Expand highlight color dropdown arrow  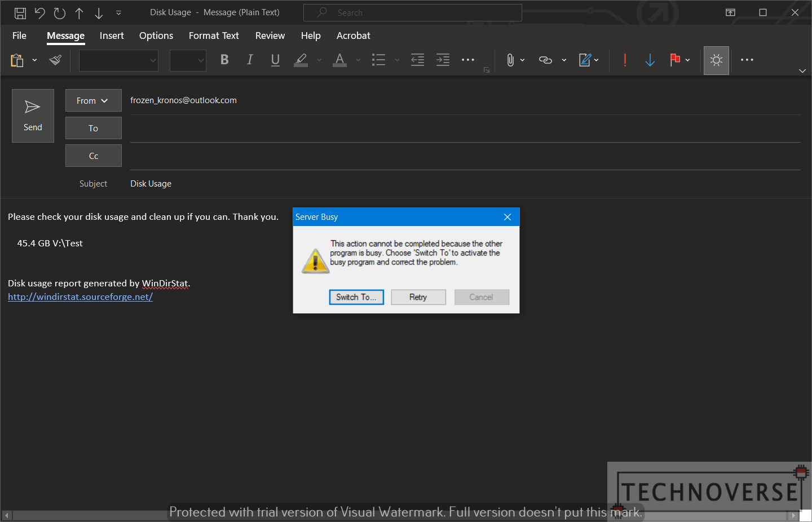pos(319,60)
